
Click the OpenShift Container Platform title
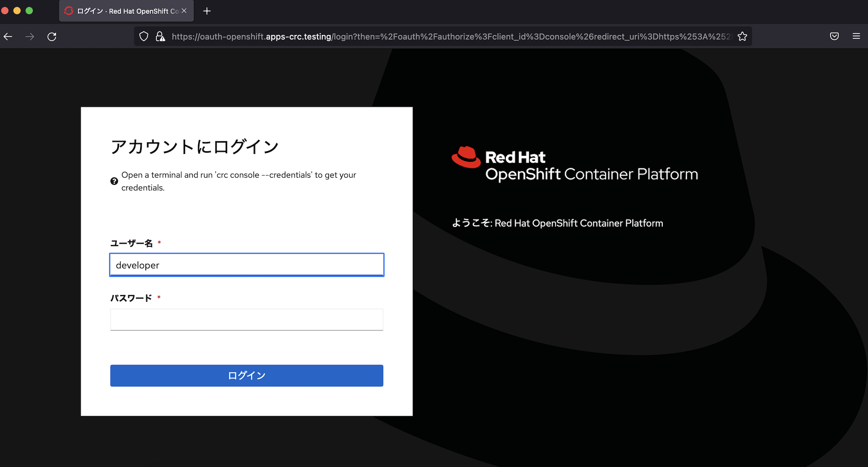coord(591,174)
